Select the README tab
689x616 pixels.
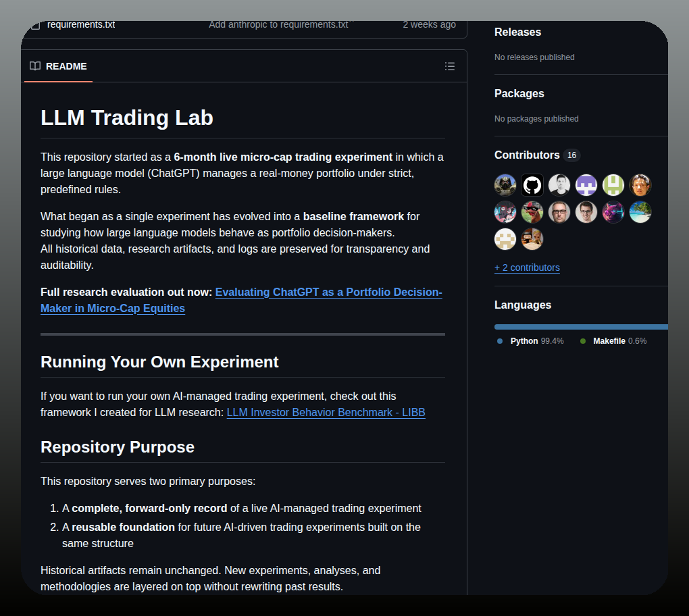click(58, 66)
